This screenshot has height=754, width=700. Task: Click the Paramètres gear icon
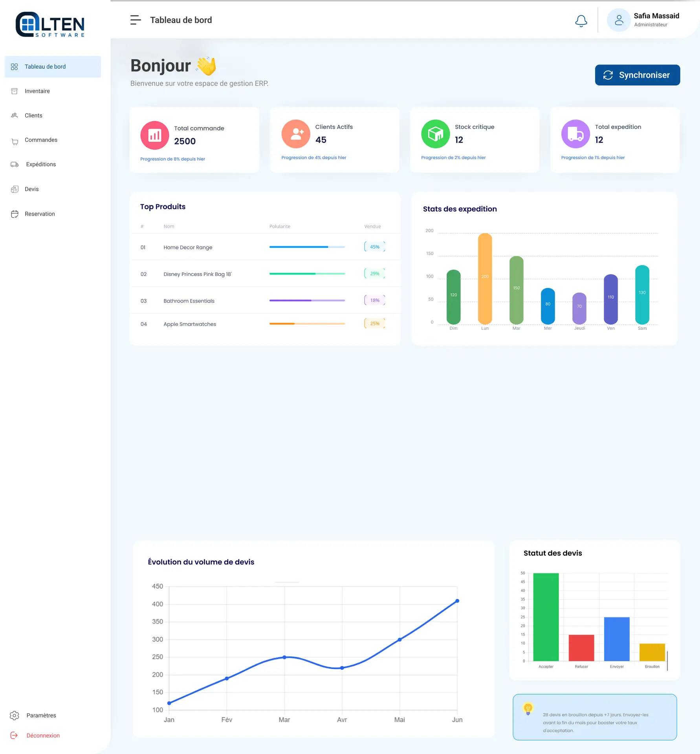tap(15, 716)
